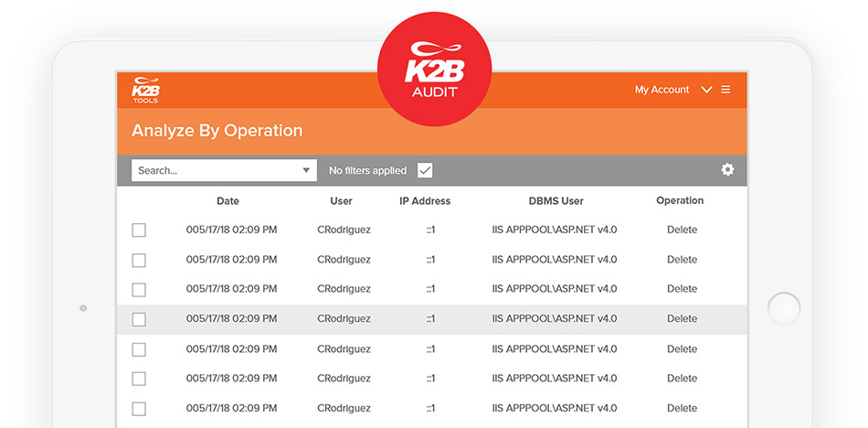
Task: Check the box in the sixth table row
Action: pos(139,380)
